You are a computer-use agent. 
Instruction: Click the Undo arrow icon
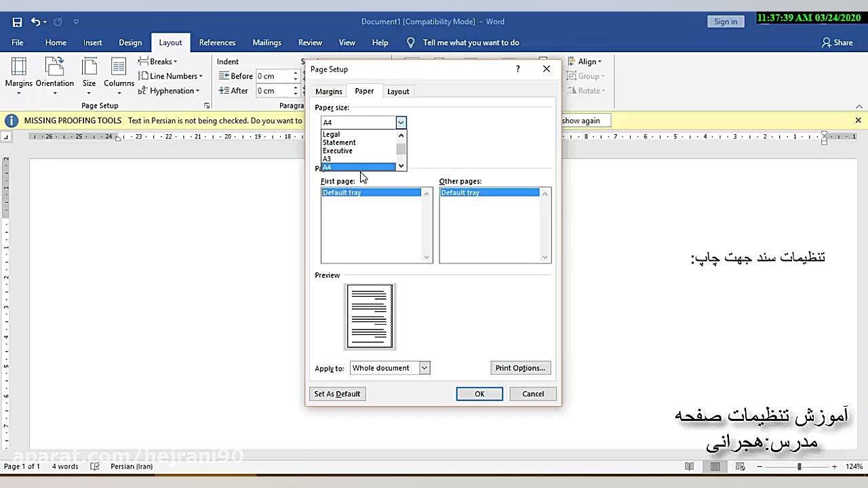coord(35,22)
